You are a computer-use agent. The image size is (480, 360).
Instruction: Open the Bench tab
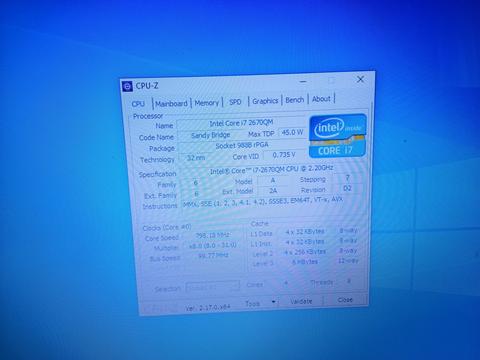[295, 100]
